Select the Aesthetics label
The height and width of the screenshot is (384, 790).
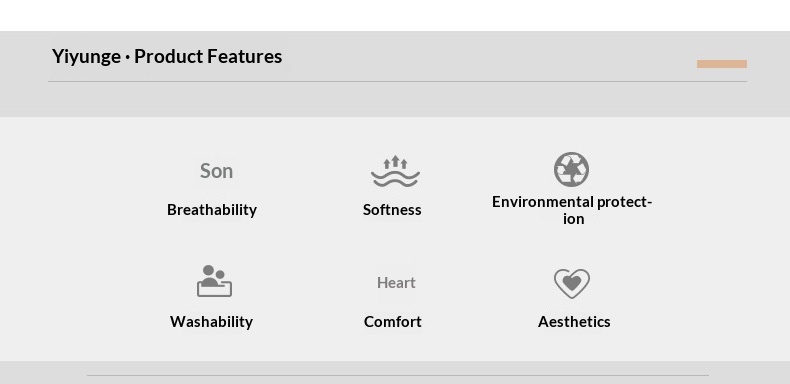coord(574,322)
